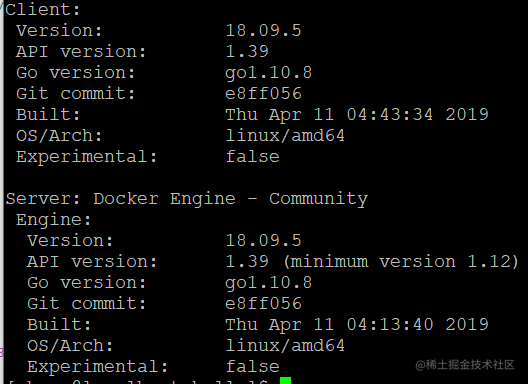
Task: Click the Server OS/Arch linux/amd64 value
Action: pyautogui.click(x=285, y=346)
